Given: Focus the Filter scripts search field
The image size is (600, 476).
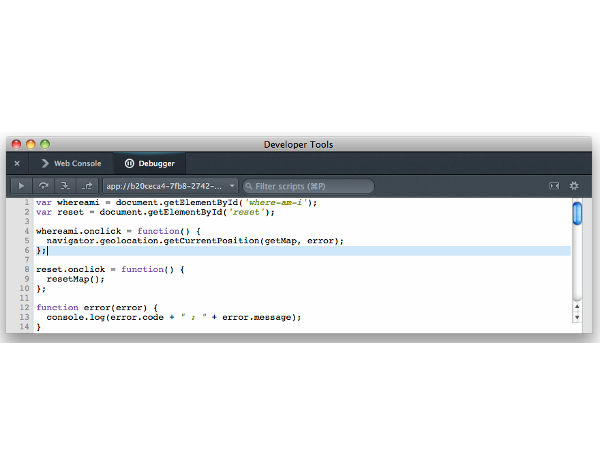Looking at the screenshot, I should [310, 186].
